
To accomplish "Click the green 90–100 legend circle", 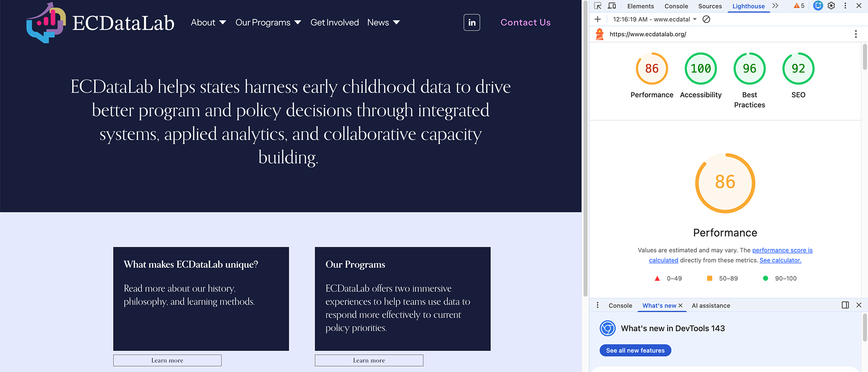I will point(765,278).
